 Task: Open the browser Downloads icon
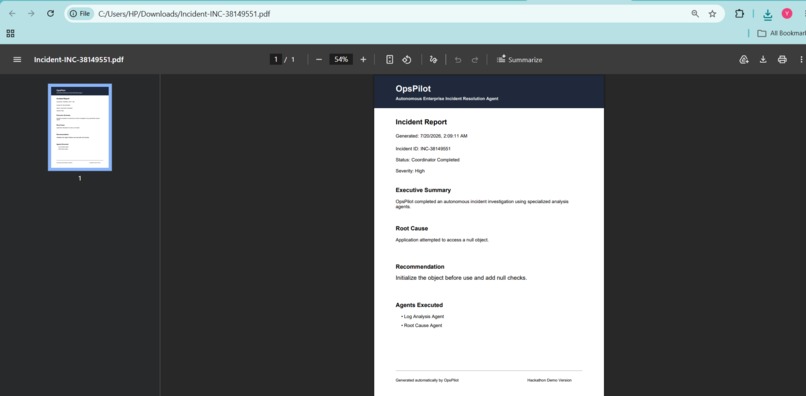coord(767,14)
